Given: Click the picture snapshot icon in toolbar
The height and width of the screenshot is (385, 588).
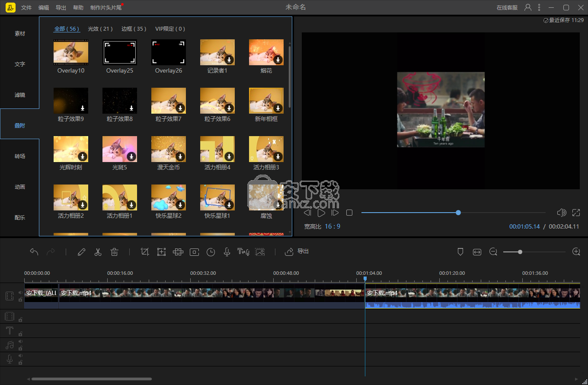Looking at the screenshot, I should click(260, 252).
